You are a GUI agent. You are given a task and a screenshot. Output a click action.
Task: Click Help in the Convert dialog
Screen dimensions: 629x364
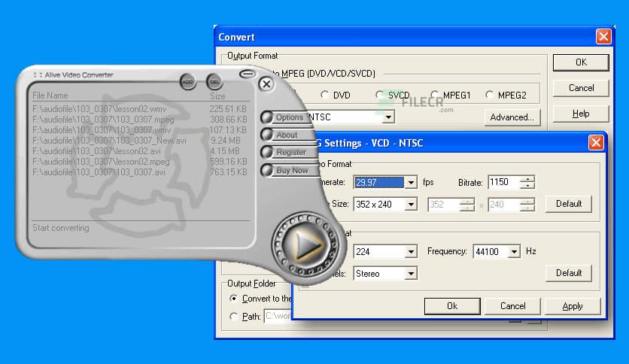pos(581,114)
